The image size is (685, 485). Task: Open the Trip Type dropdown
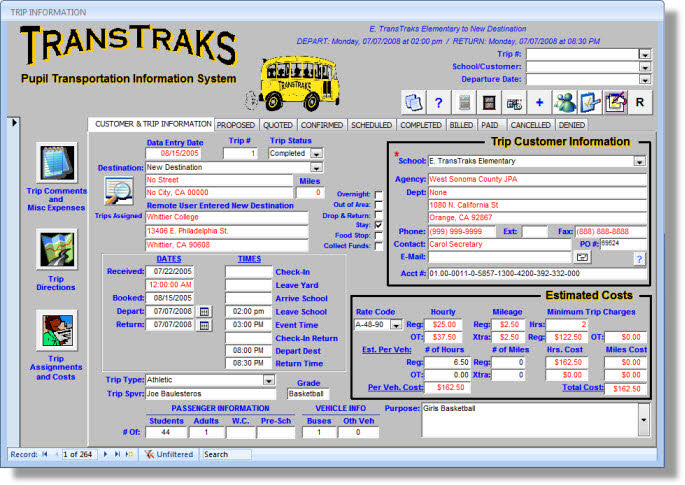click(268, 380)
